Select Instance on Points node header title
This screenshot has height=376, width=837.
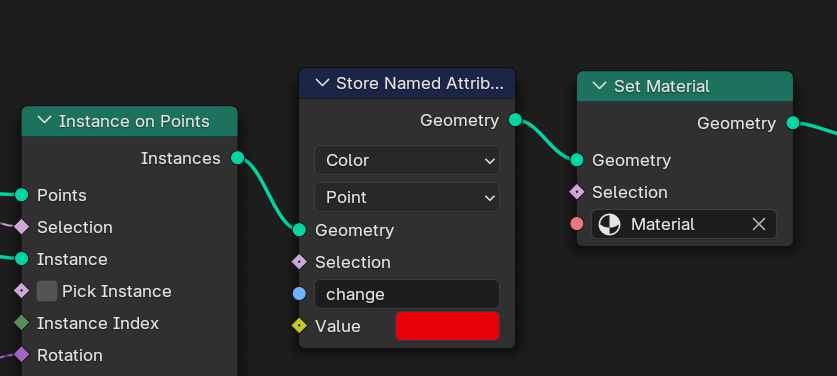(134, 121)
